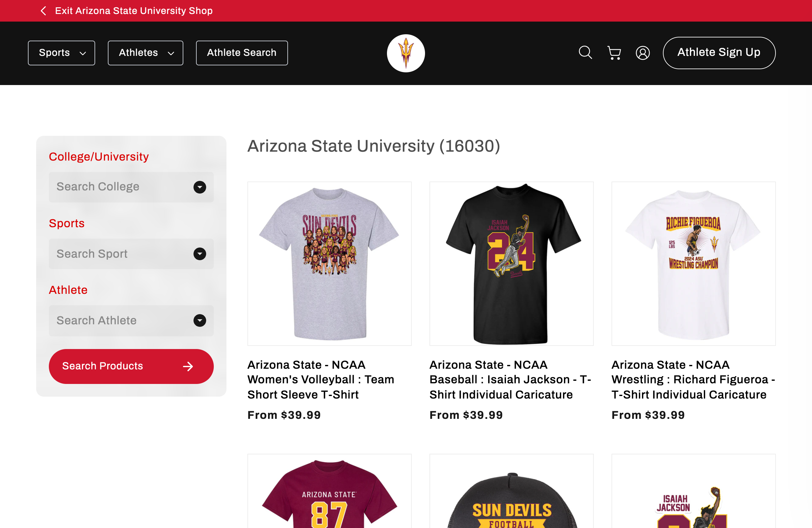Open the Search College dropdown arrow
Image resolution: width=812 pixels, height=528 pixels.
(200, 187)
